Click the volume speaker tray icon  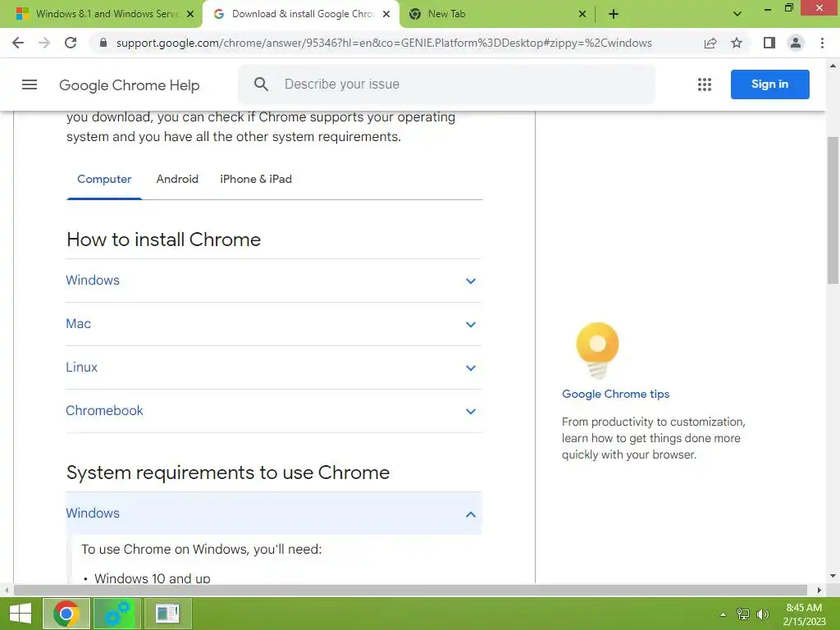(x=763, y=614)
